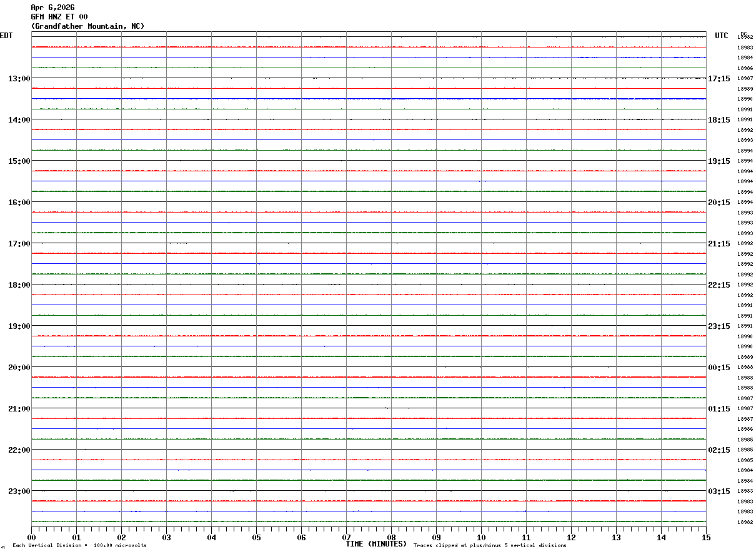This screenshot has width=756, height=554.
Task: Click the 00 minute tick label
Action: point(31,537)
